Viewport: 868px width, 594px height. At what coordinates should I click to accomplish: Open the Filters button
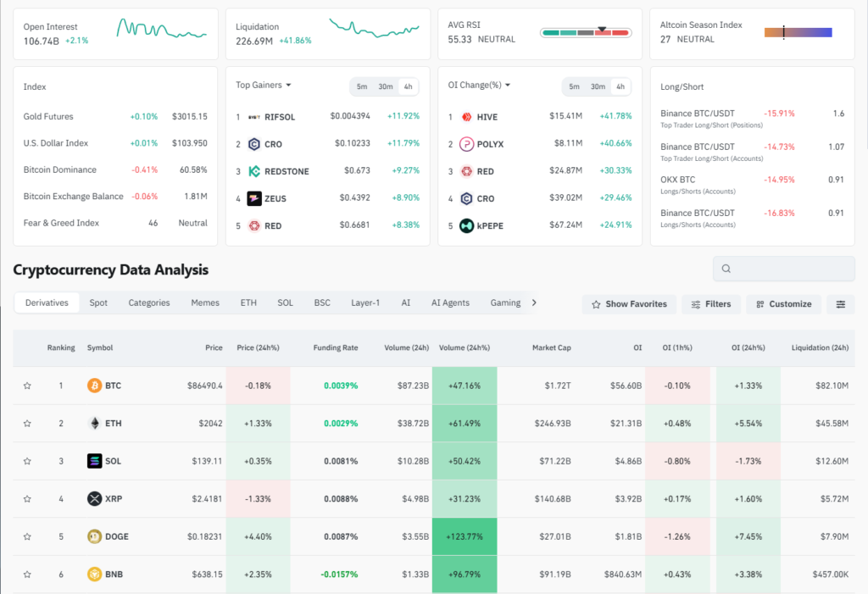click(710, 304)
